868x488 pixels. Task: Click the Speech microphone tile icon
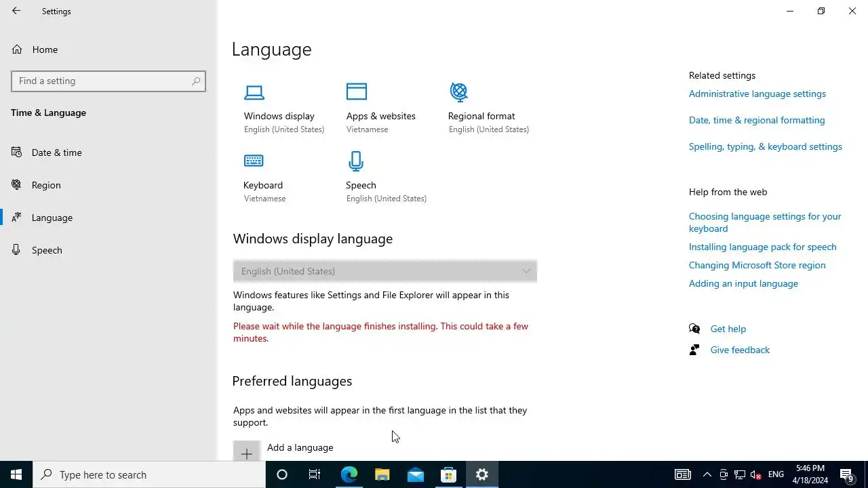click(356, 161)
